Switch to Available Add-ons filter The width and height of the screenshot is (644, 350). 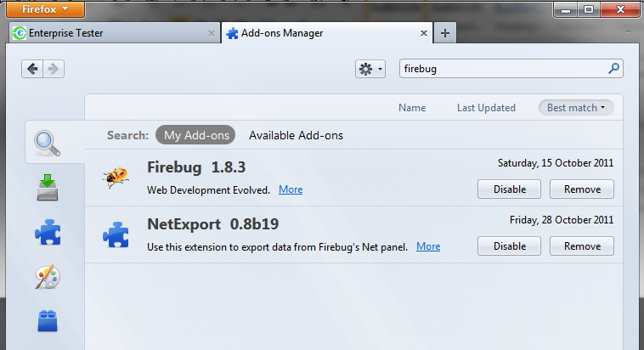296,135
